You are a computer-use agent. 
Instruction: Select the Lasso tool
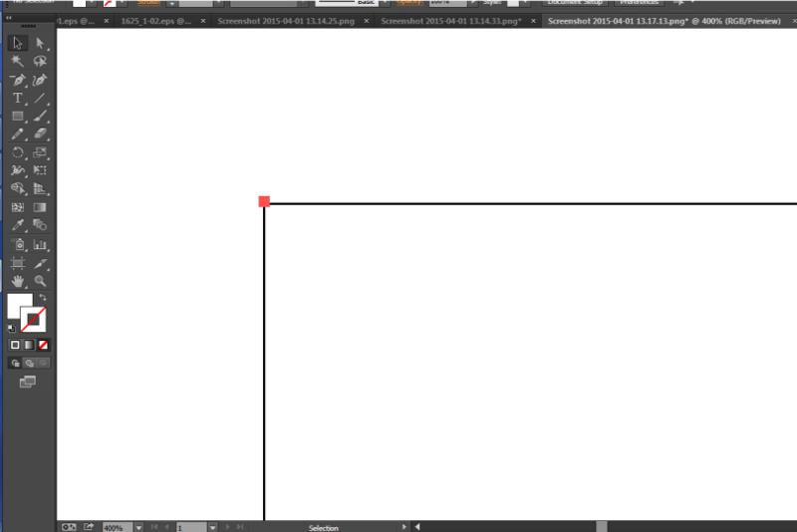click(x=40, y=62)
